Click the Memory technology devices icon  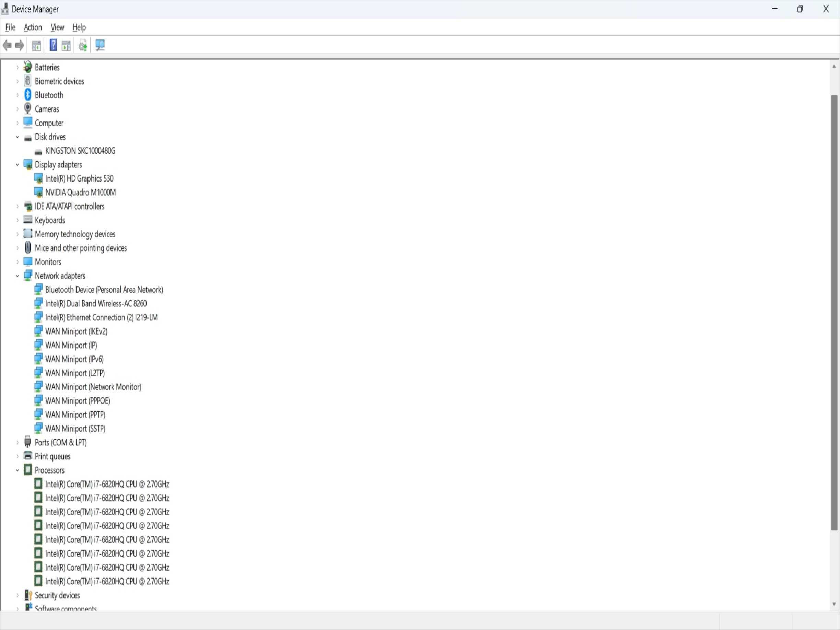[28, 233]
